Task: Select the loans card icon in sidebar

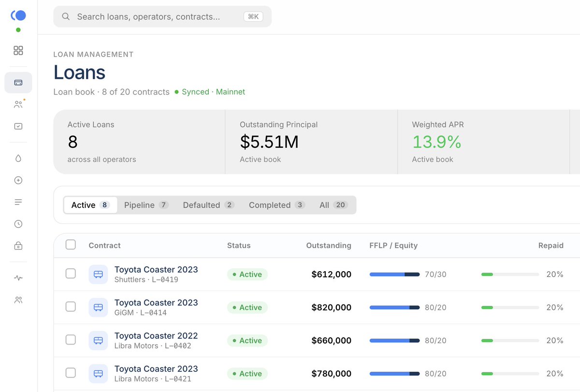Action: click(18, 83)
